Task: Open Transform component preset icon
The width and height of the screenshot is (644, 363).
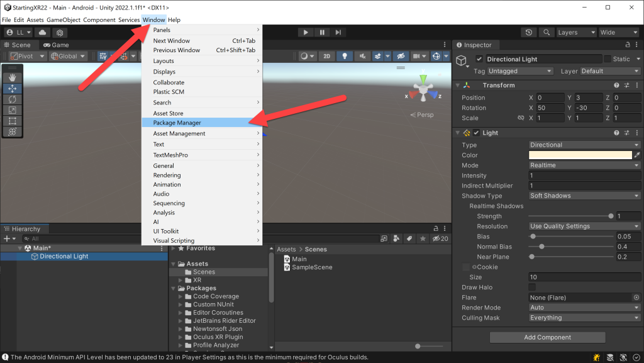Action: [627, 85]
